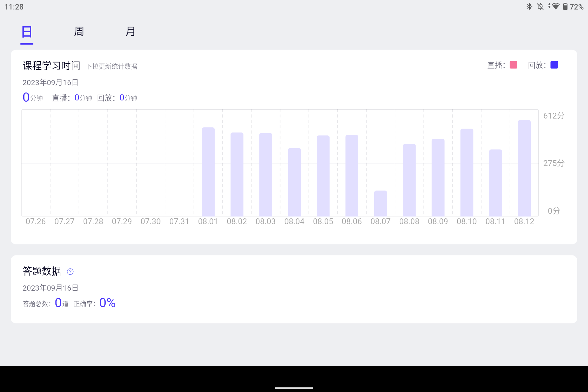This screenshot has width=588, height=392.
Task: Switch to the 月 (month) tab
Action: coord(130,32)
